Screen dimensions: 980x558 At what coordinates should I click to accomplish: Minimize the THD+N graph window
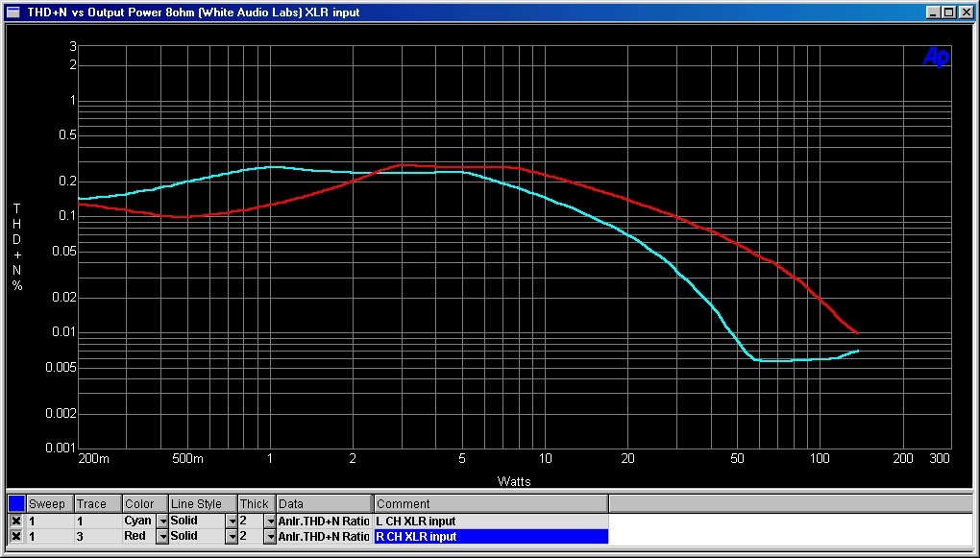click(x=934, y=12)
